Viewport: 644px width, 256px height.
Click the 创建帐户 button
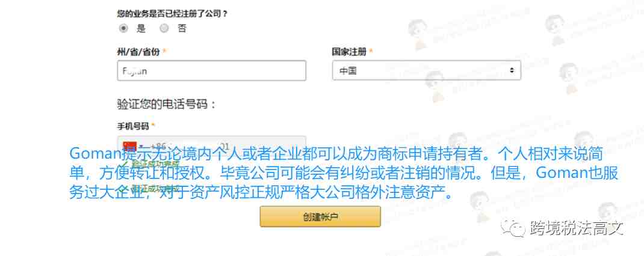pos(320,216)
